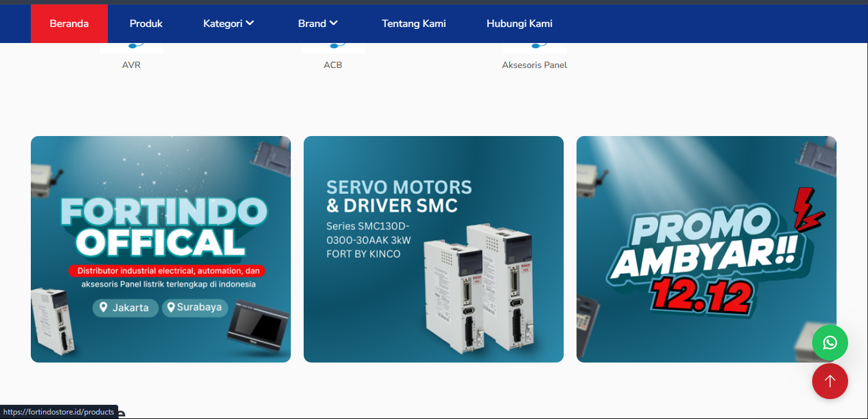This screenshot has width=868, height=419.
Task: Expand the Brand dropdown menu
Action: point(318,24)
